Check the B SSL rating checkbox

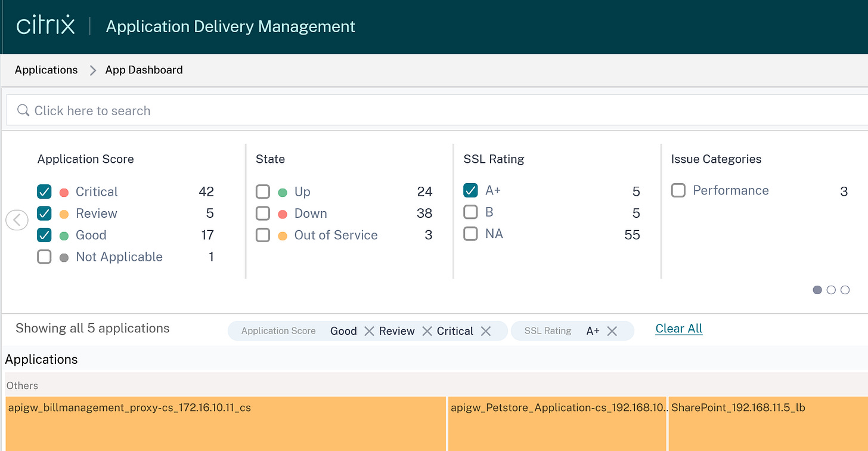point(470,212)
